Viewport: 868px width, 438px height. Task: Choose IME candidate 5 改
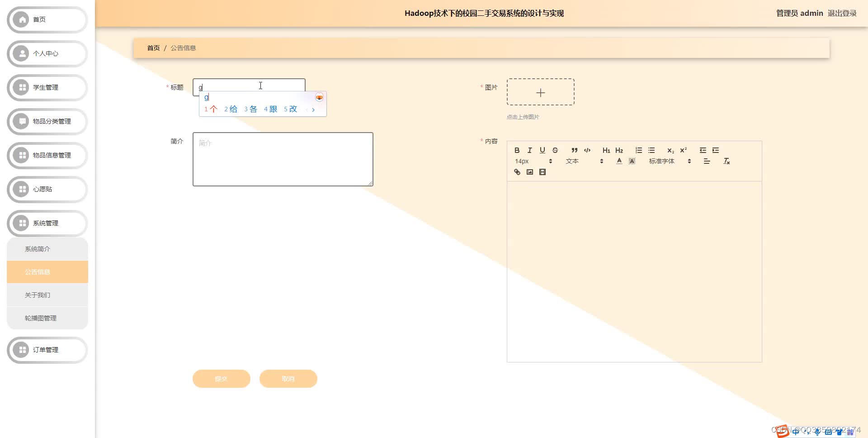point(290,109)
